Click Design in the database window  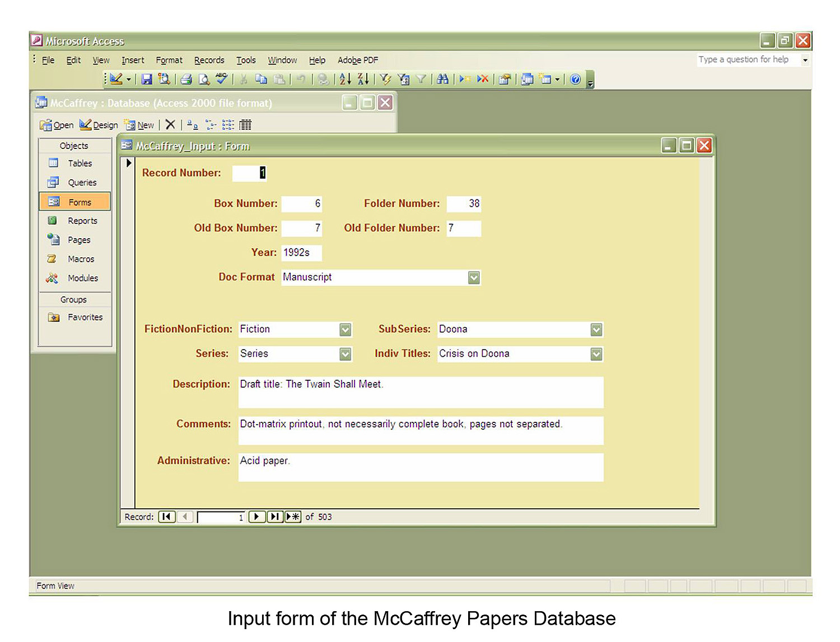point(99,125)
